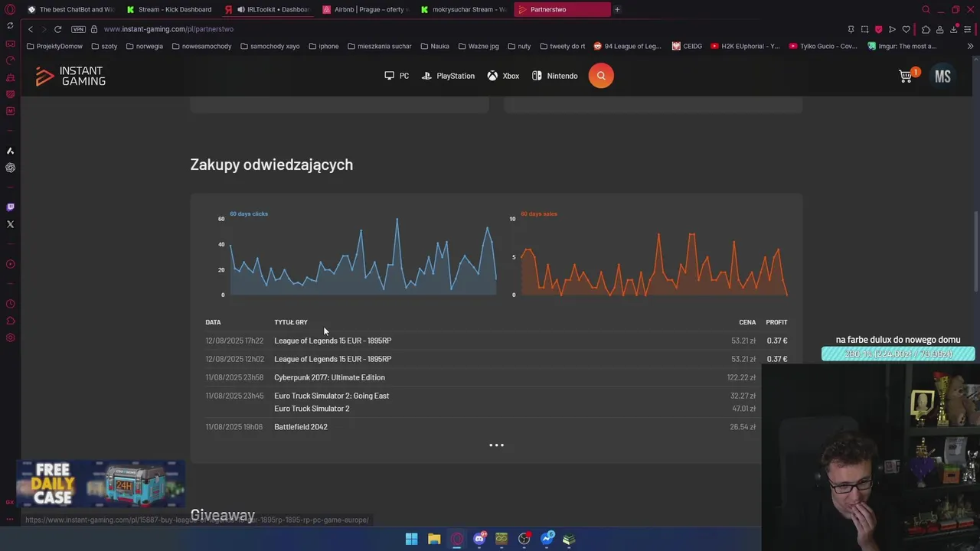Open the MS user avatar menu

942,76
